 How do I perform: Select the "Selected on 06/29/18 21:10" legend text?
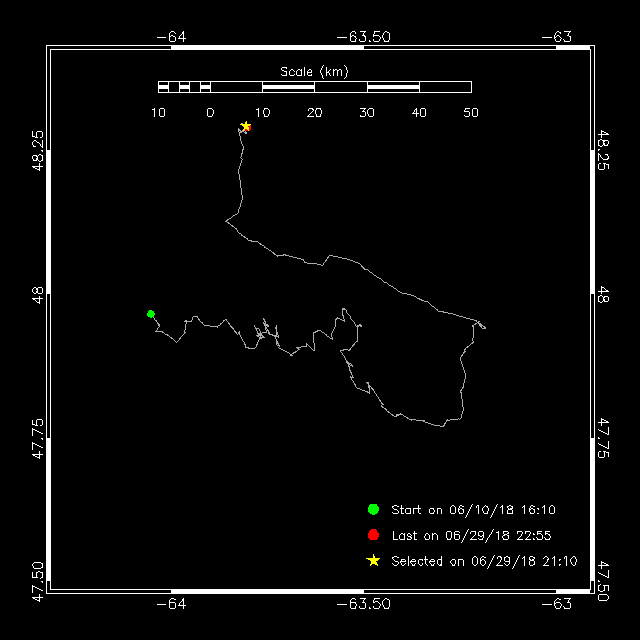[484, 561]
